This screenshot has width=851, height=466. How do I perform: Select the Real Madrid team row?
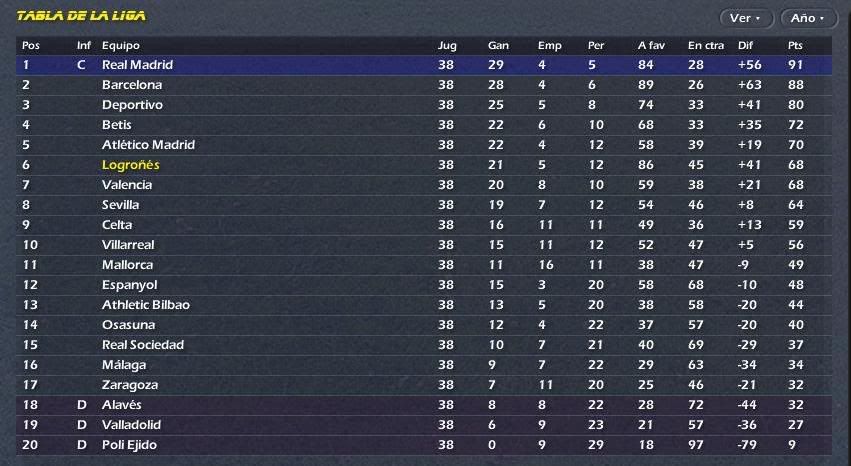(424, 65)
